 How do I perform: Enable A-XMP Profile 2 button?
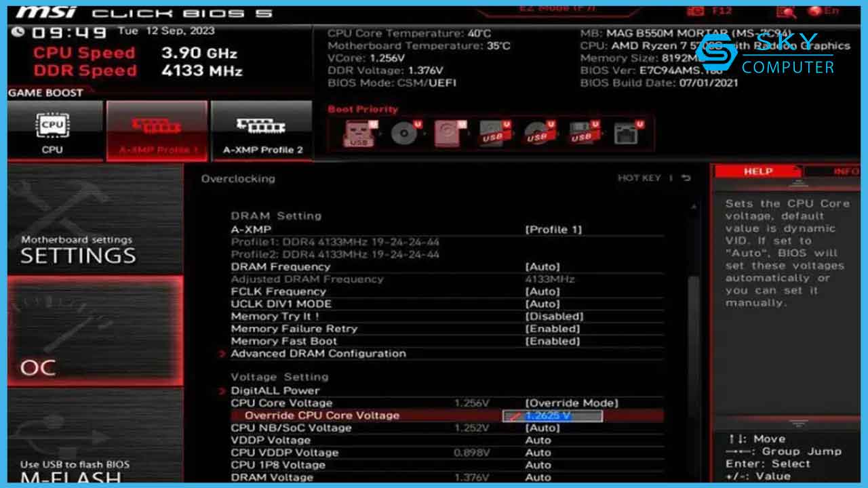coord(262,131)
